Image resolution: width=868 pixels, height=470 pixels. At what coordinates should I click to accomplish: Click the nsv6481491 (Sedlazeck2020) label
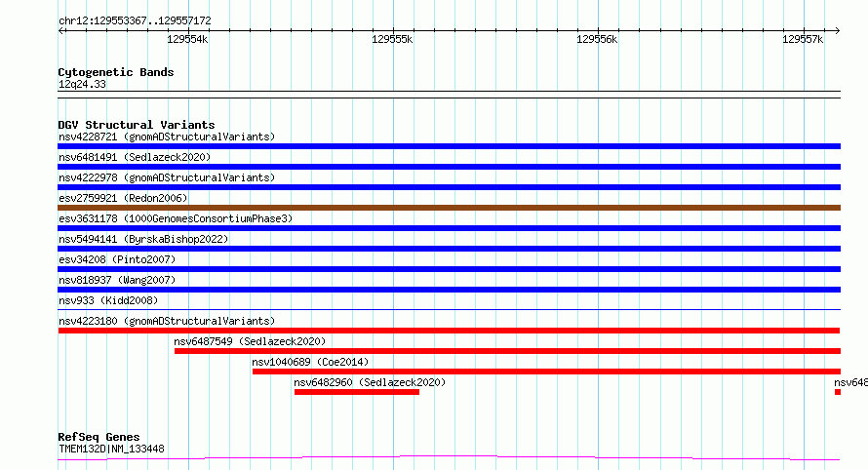click(135, 157)
